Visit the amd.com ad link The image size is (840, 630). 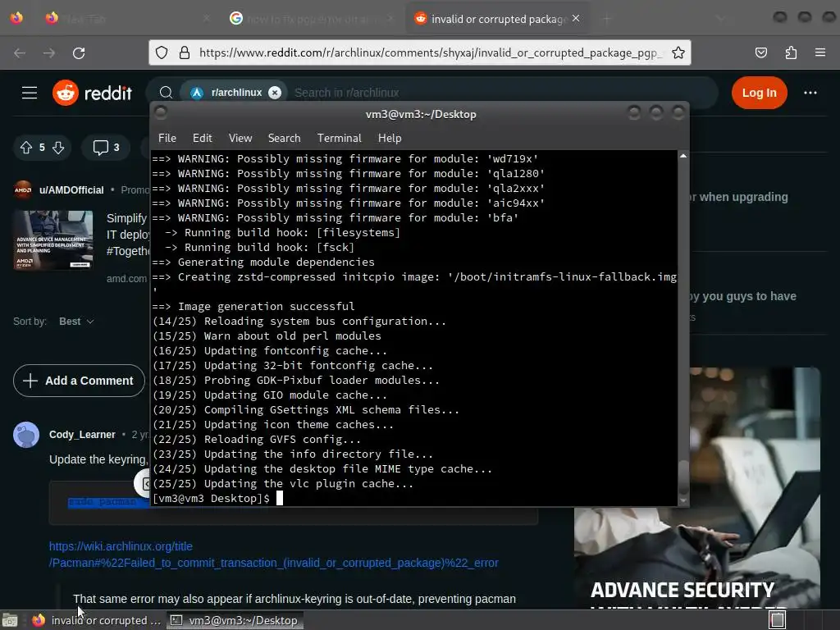126,279
